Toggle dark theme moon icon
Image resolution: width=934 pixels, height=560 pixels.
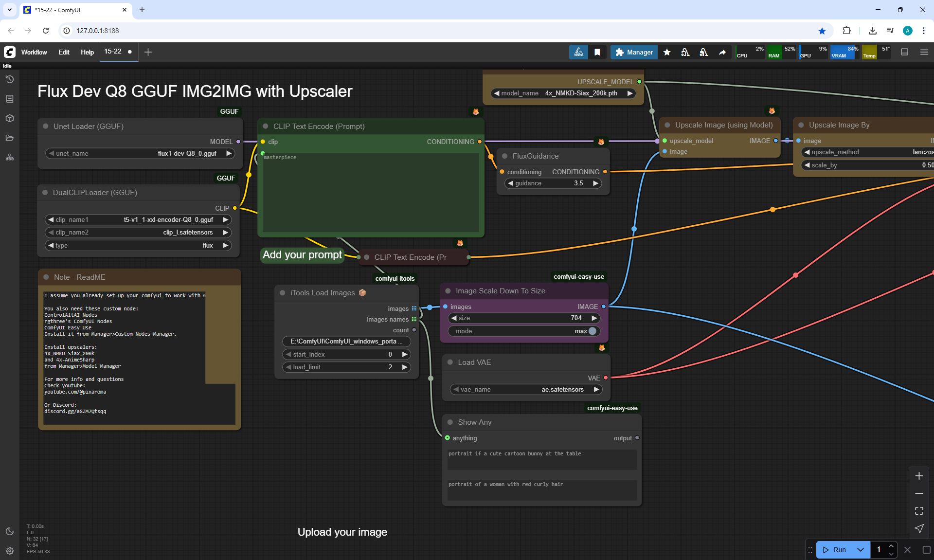(x=10, y=531)
